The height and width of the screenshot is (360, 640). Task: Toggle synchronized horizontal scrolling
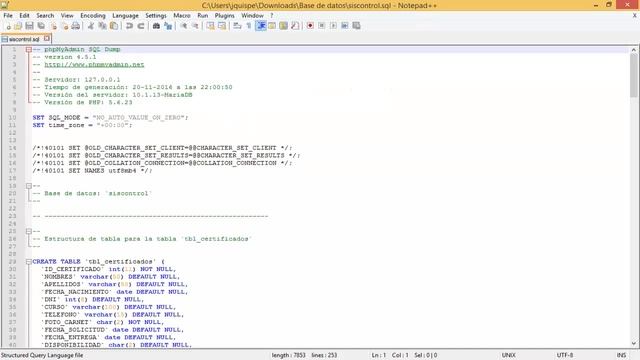tap(222, 26)
